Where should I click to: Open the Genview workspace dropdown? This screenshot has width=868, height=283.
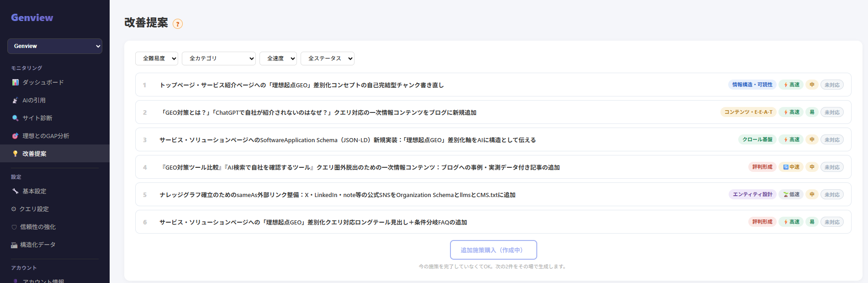coord(55,46)
